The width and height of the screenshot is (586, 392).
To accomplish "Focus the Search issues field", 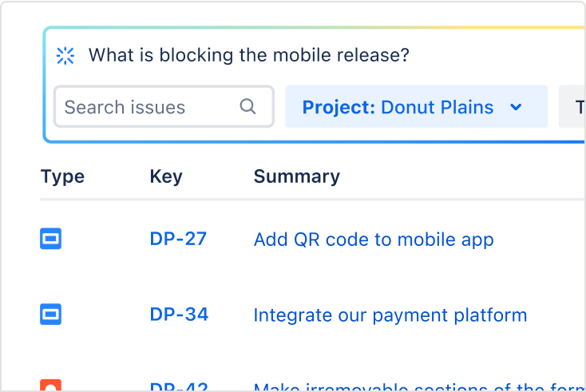I will (x=148, y=107).
